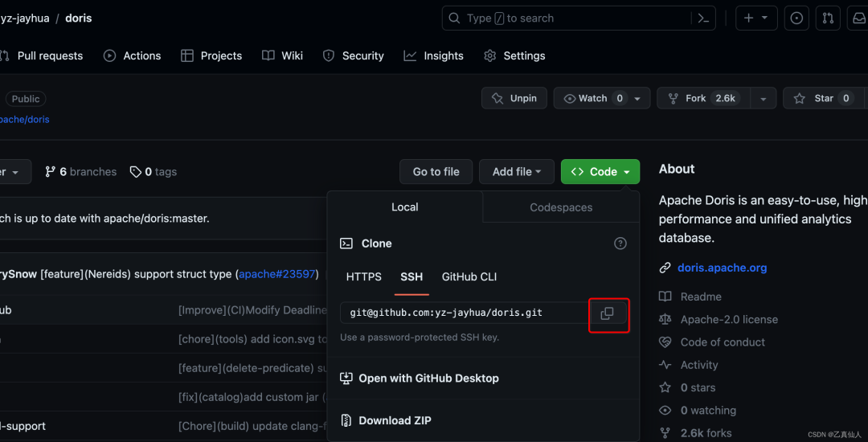
Task: Open the Pull requests tab
Action: (x=42, y=56)
